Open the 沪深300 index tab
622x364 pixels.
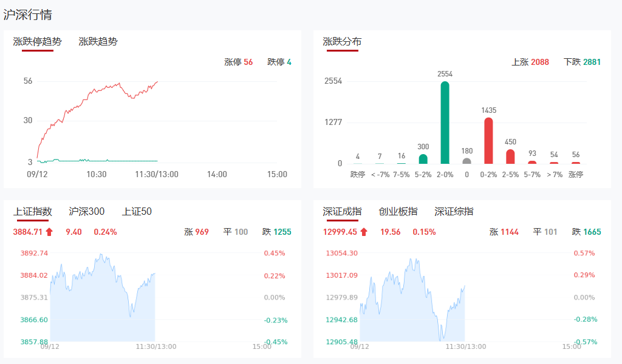(87, 212)
